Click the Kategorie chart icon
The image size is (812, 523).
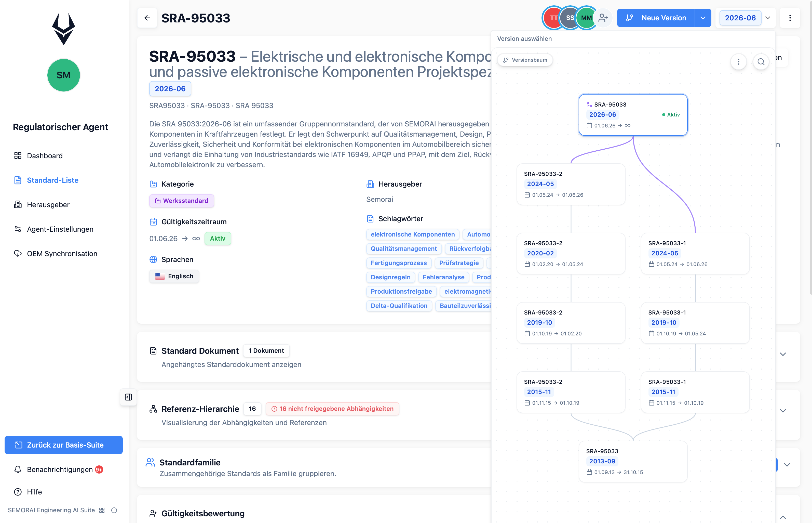point(153,184)
